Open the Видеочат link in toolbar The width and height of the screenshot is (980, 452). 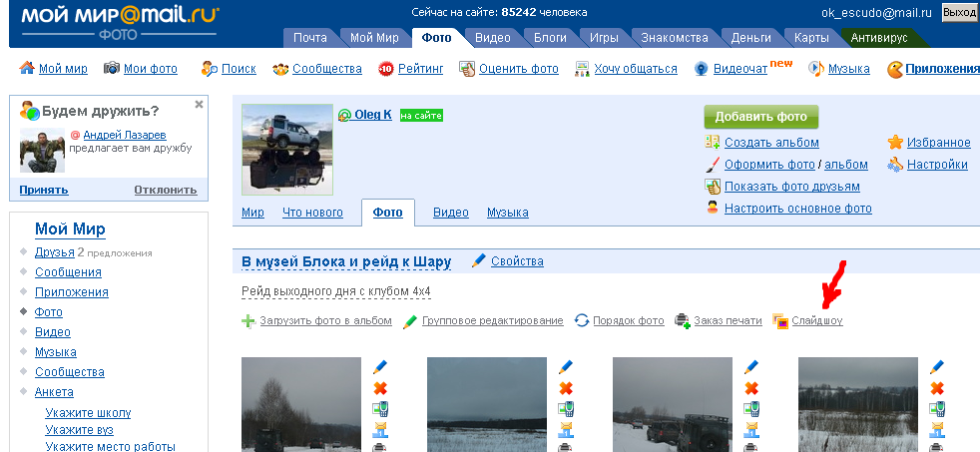pyautogui.click(x=739, y=69)
